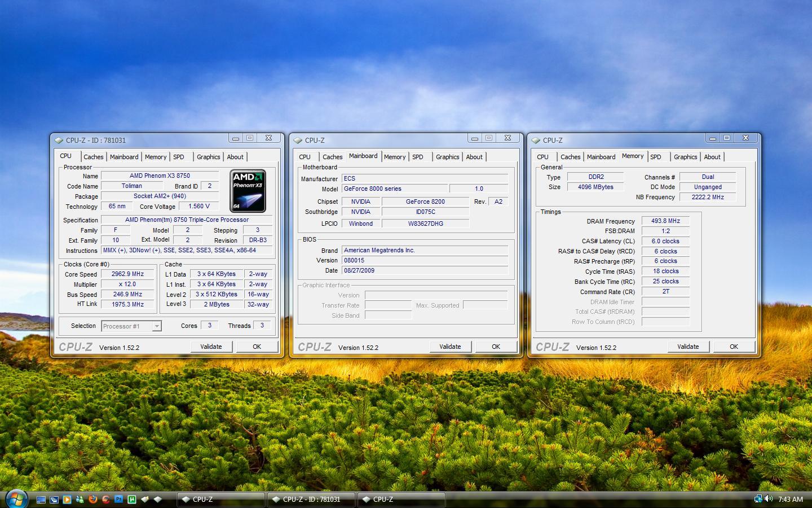Click Switch Between Windows quick launch icon
Viewport: 812px width, 508px height.
tap(54, 500)
